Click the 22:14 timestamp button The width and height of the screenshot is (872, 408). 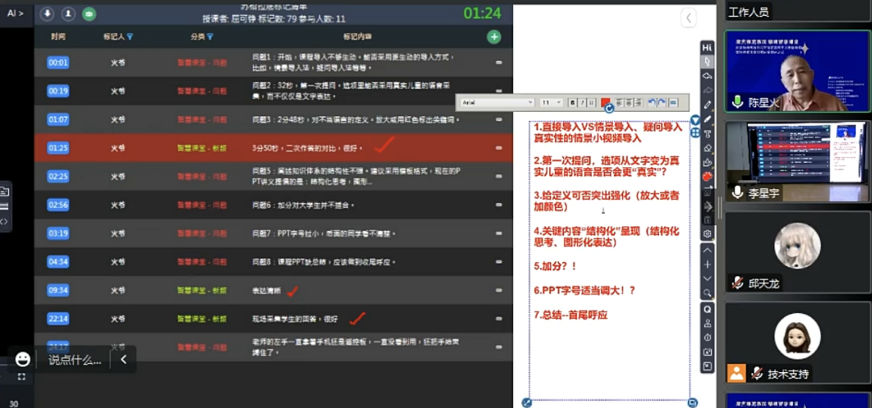click(x=58, y=319)
